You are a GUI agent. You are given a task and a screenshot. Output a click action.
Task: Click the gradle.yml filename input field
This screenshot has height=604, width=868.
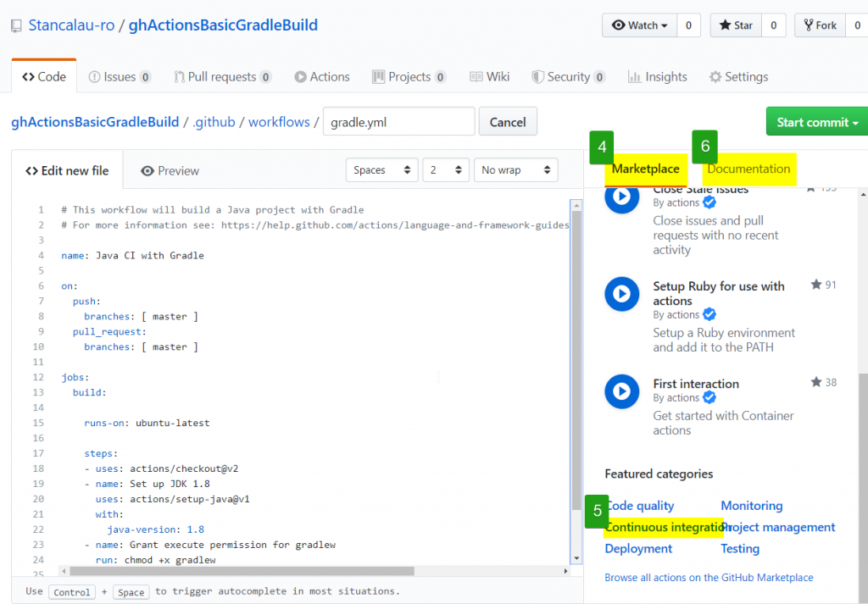(x=398, y=121)
